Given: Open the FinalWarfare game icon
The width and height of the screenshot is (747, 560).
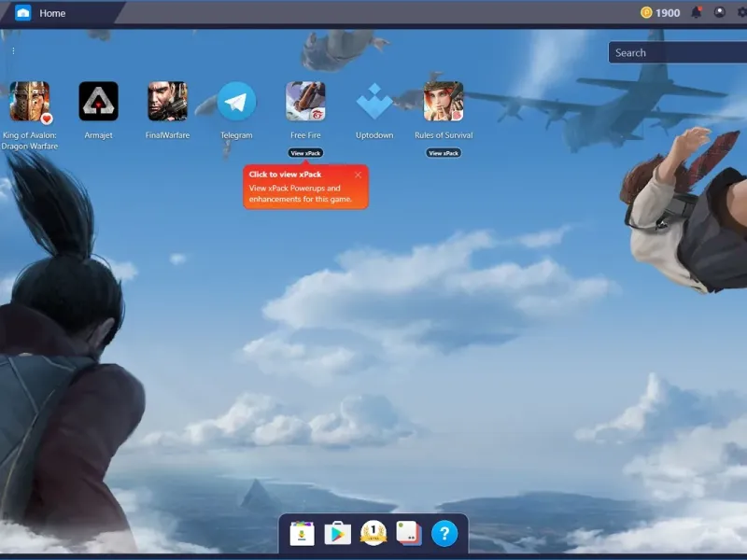Looking at the screenshot, I should [168, 101].
